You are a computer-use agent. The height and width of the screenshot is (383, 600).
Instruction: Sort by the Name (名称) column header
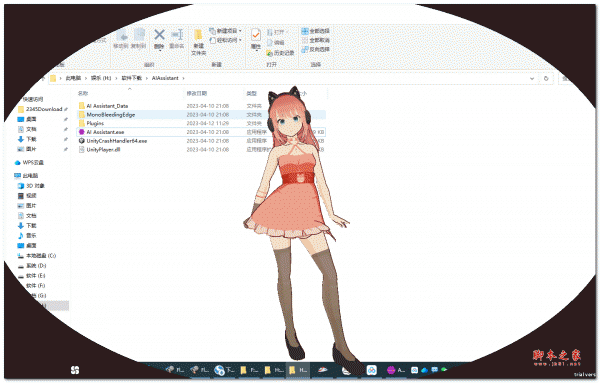pos(83,93)
